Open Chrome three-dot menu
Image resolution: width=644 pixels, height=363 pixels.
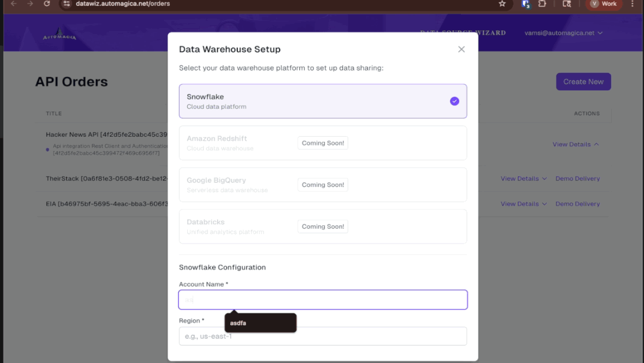633,4
